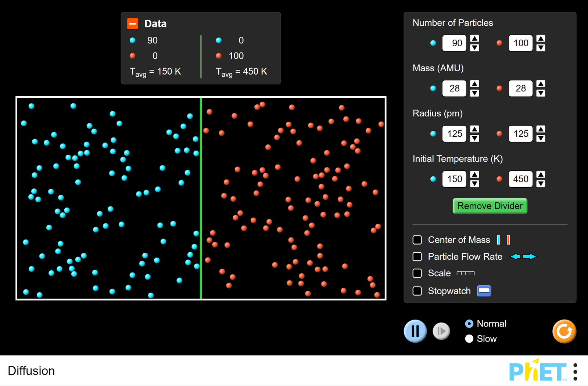This screenshot has height=386, width=588.
Task: Enable the Center of Mass checkbox
Action: 417,239
